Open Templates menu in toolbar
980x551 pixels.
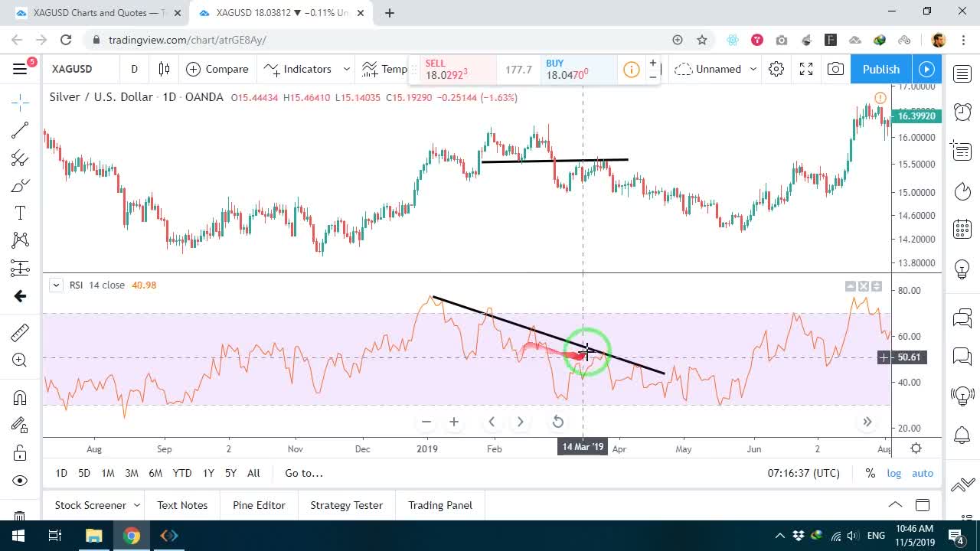click(384, 69)
